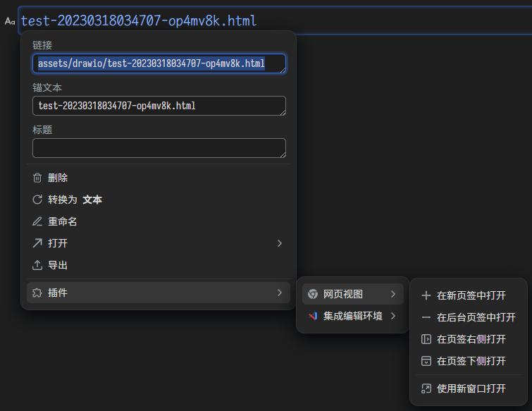The image size is (532, 411).
Task: Select 使用新窗口打开 option
Action: (469, 388)
